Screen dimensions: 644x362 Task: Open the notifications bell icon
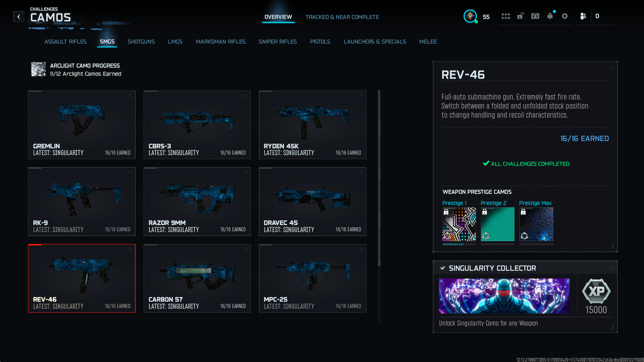click(x=550, y=16)
